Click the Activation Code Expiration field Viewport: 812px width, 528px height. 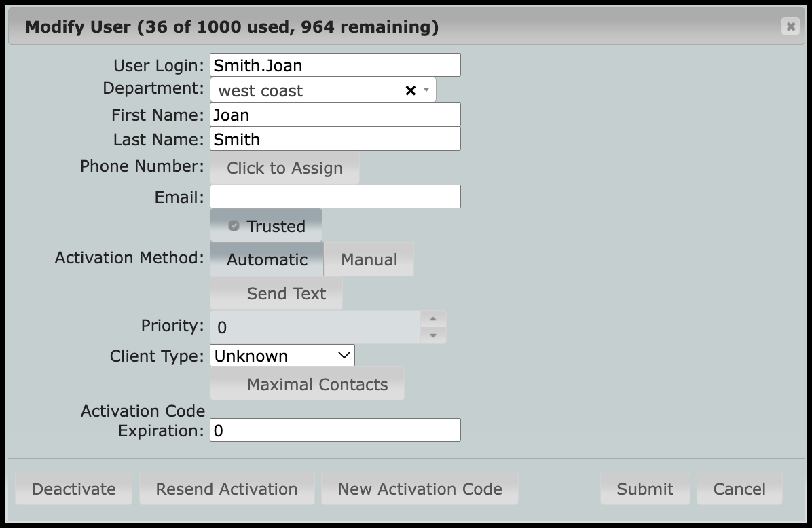click(x=335, y=430)
